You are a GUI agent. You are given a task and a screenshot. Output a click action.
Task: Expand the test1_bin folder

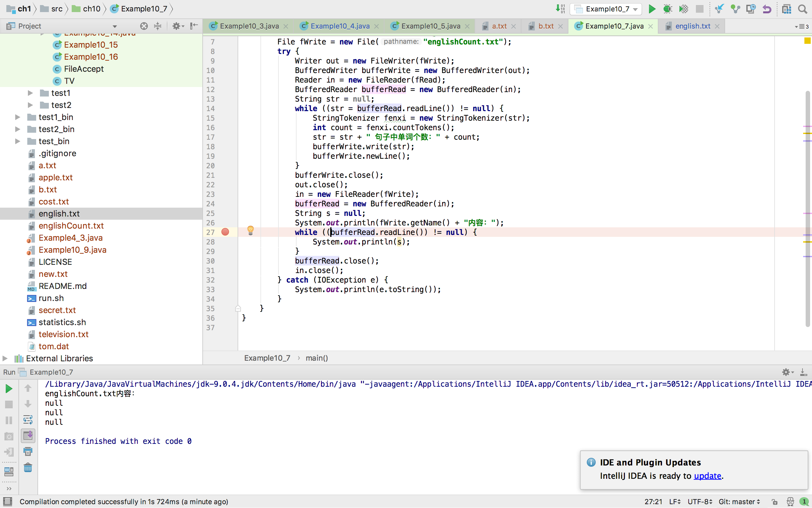(17, 117)
